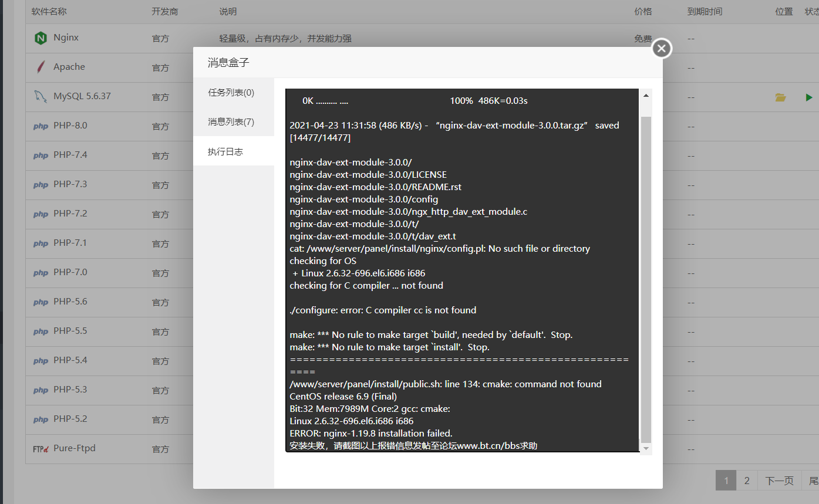
Task: Click the log scrollbar down arrow
Action: (x=646, y=448)
